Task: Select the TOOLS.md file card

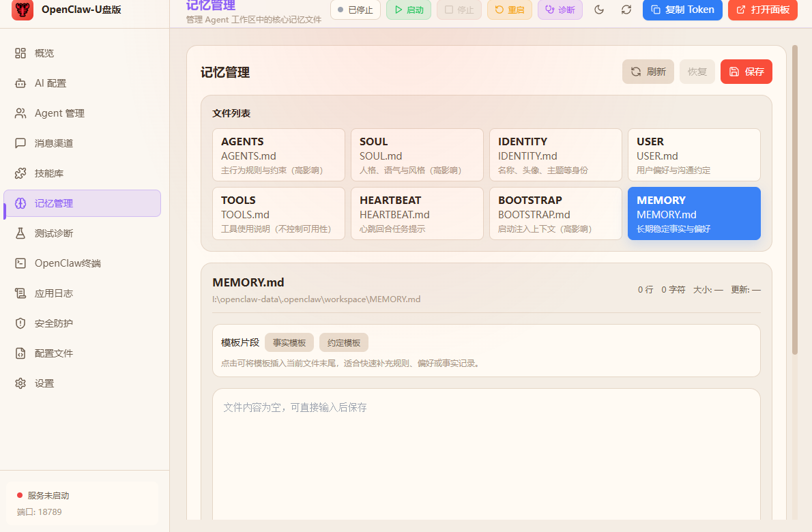Action: pos(278,213)
